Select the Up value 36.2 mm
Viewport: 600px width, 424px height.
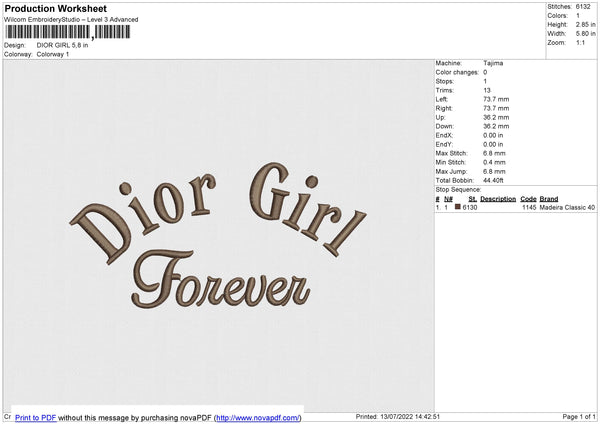[496, 117]
